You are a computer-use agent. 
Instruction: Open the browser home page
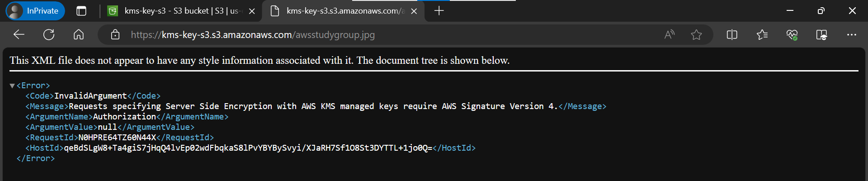79,34
